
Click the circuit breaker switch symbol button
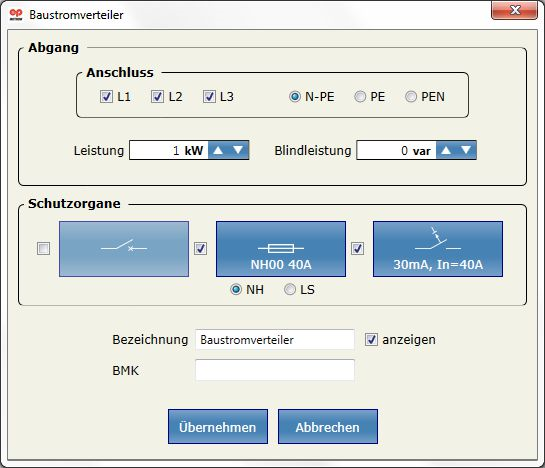[124, 249]
